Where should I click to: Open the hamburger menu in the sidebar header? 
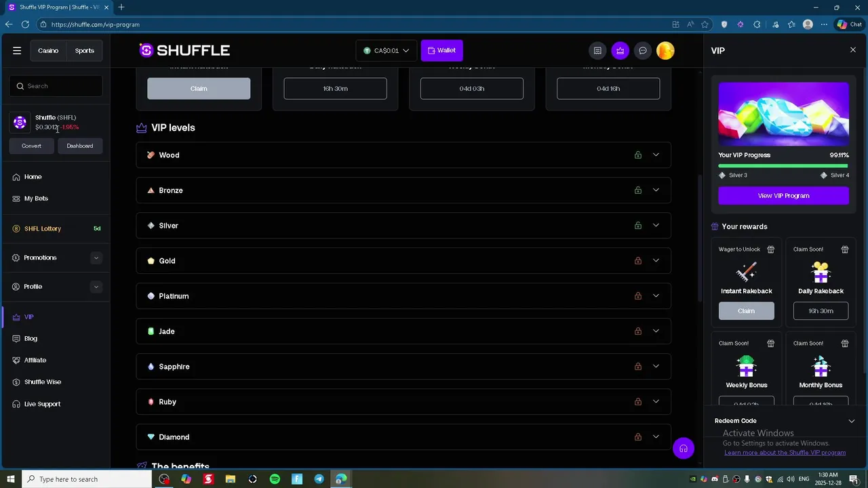coord(17,51)
